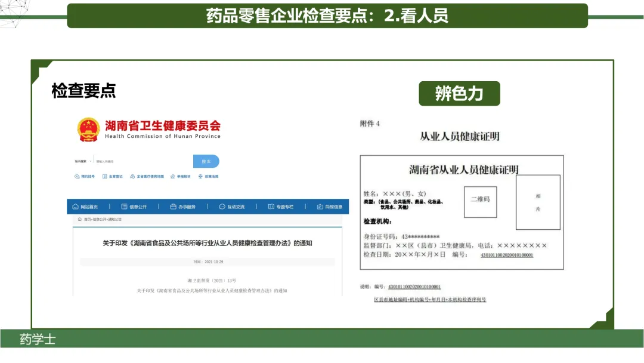Open 专题专栏 in the navigation bar
Image resolution: width=644 pixels, height=363 pixels.
point(280,207)
